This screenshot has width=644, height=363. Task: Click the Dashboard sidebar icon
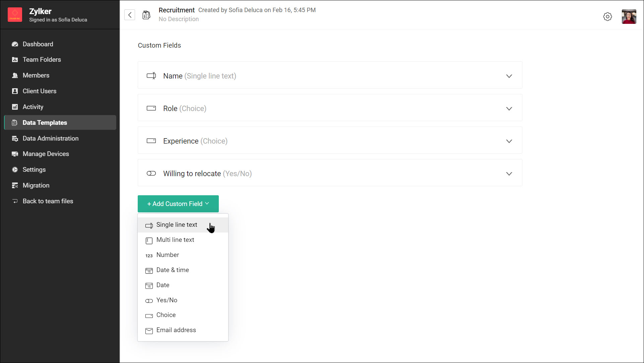click(x=15, y=44)
